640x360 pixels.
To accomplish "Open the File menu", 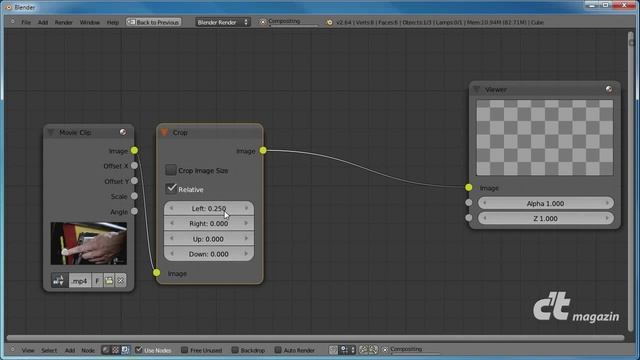I will tap(26, 22).
